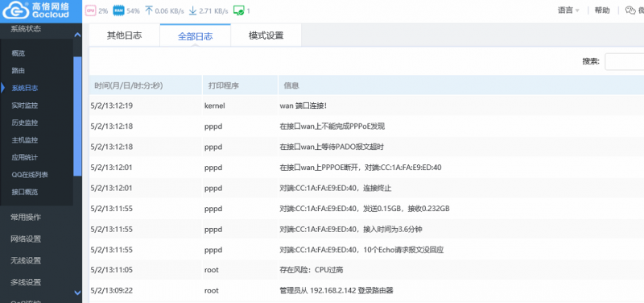This screenshot has width=644, height=303.
Task: Click the online devices monitor icon
Action: pyautogui.click(x=238, y=10)
